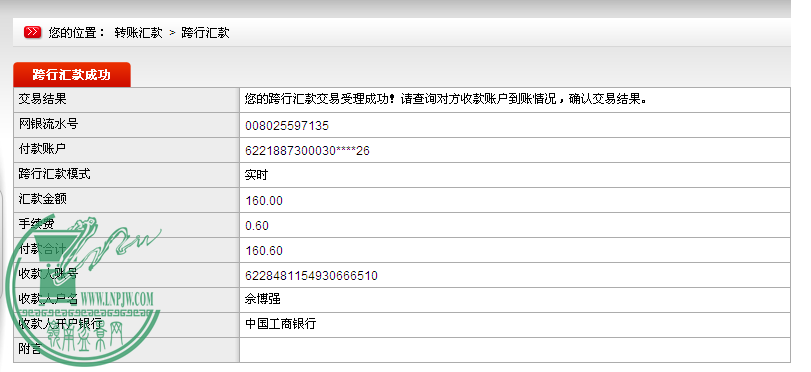Select the 跨行汇款成功 tab

pos(72,75)
